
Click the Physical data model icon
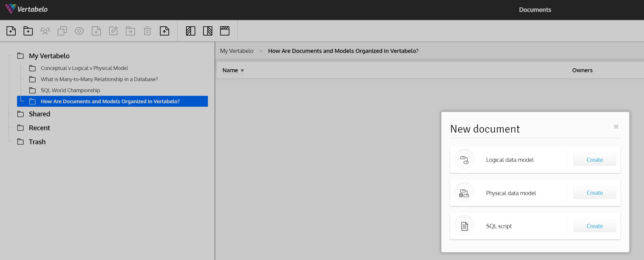[464, 193]
